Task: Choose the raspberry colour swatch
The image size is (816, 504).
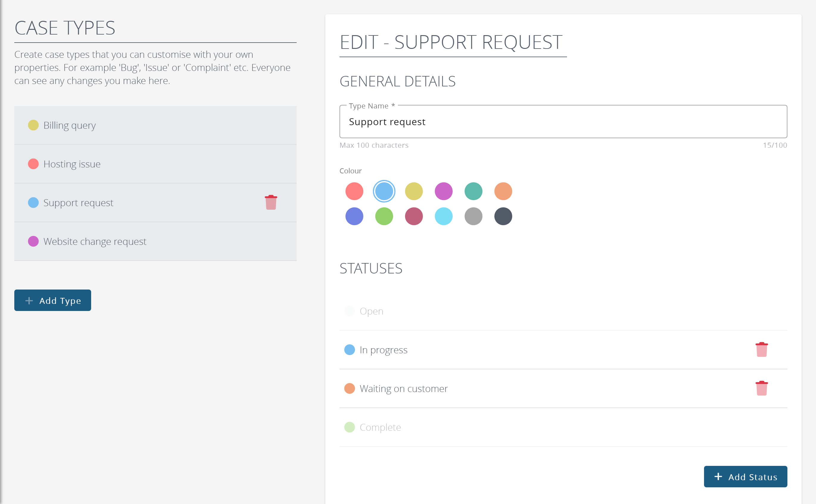Action: [414, 216]
